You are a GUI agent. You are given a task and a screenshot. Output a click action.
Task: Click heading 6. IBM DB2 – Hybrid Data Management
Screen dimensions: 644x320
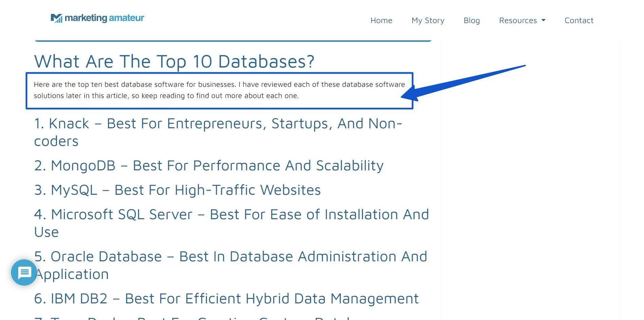[226, 299]
